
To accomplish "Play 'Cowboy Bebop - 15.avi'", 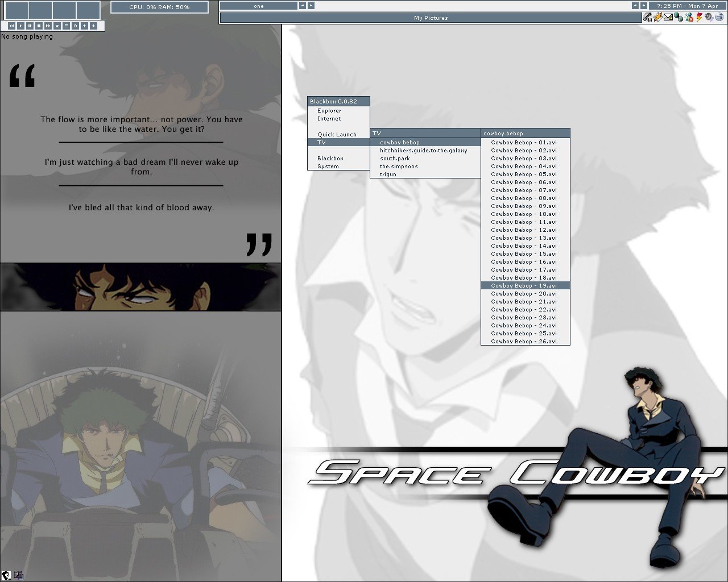I will (525, 254).
